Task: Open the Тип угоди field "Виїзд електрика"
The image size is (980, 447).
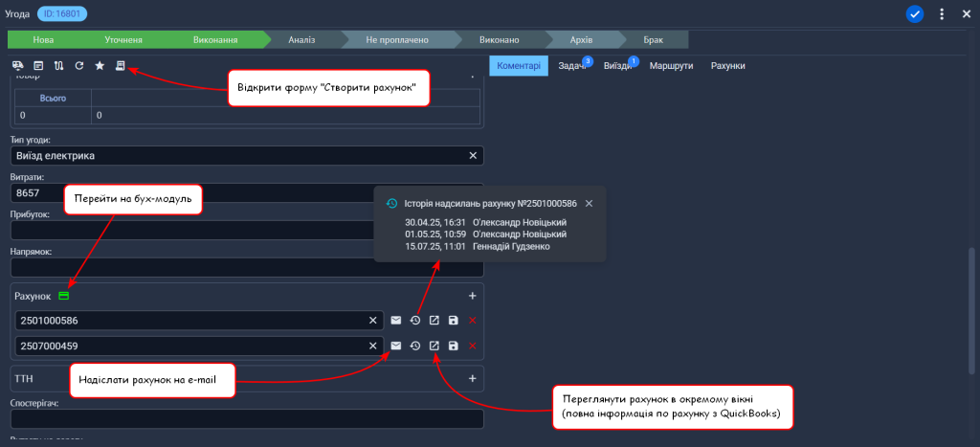Action: 247,156
